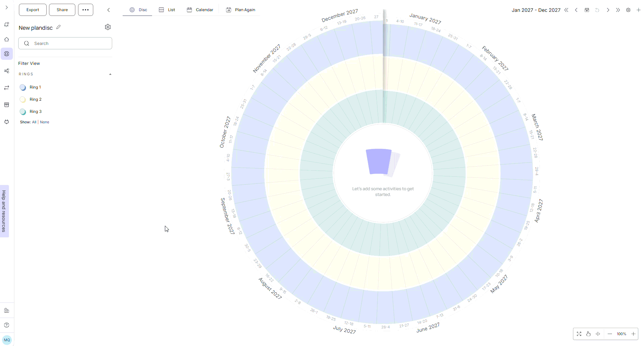Open the sharing nodes icon in sidebar
The image size is (644, 346).
(6, 71)
